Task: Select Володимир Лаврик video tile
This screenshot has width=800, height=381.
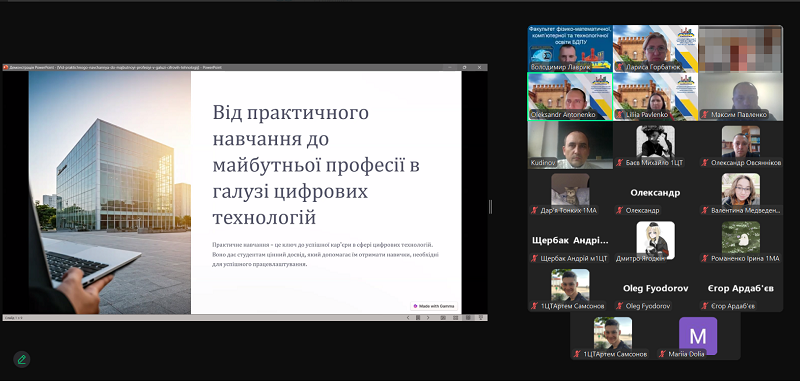Action: (570, 48)
